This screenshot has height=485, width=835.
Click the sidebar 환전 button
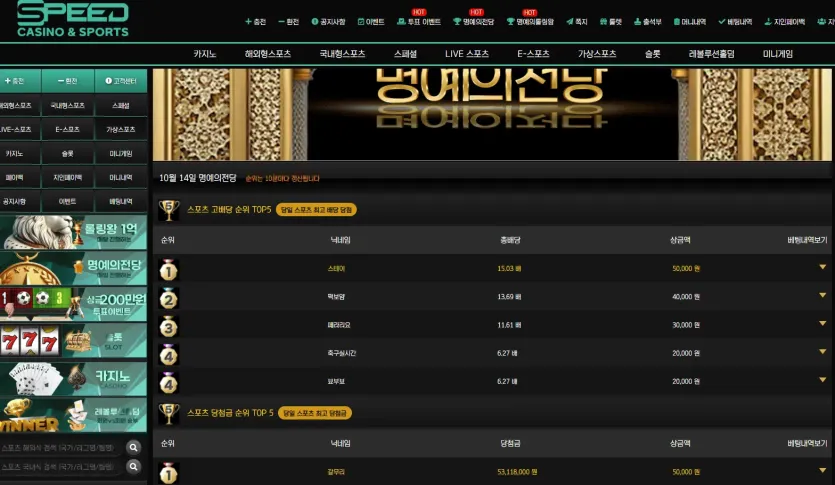68,81
